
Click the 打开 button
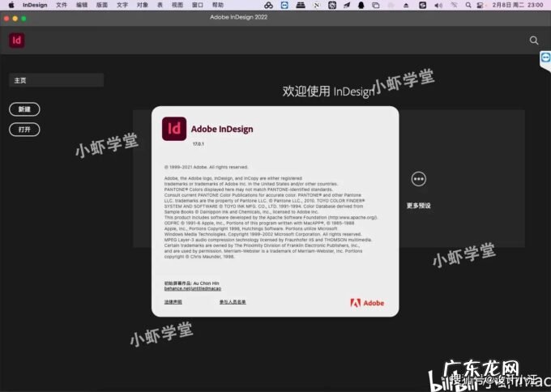(x=24, y=130)
